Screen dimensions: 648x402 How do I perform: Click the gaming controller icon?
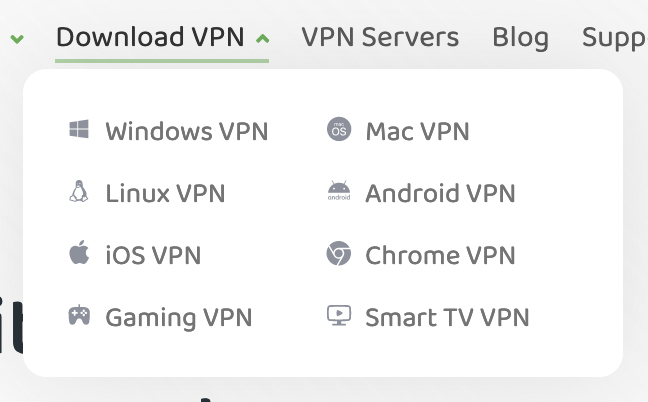(x=79, y=315)
